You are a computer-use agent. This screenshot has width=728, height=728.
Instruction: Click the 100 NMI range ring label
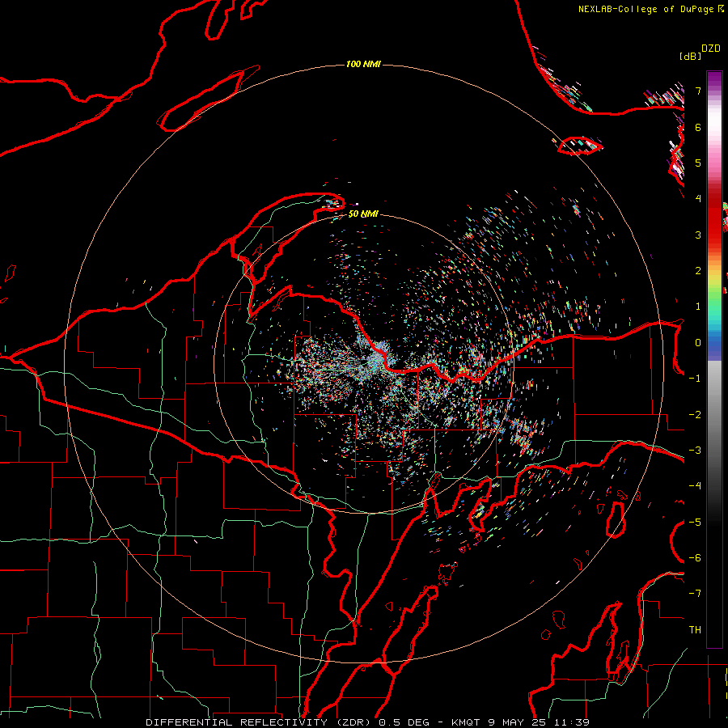[x=363, y=64]
